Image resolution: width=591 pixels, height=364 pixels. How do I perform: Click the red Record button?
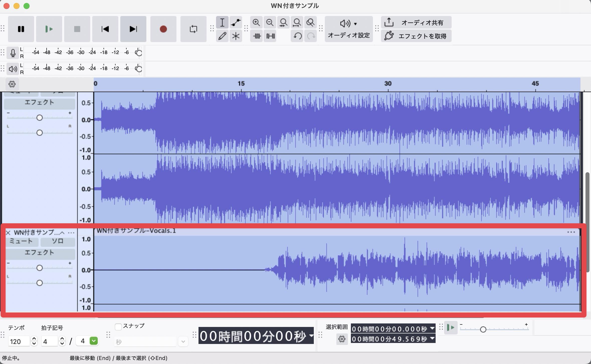point(163,29)
